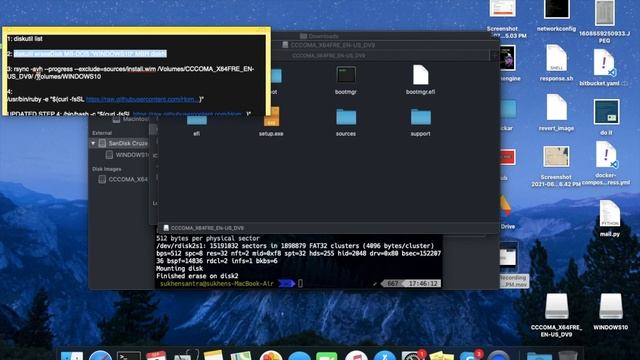Add a new Finder tab with the plus button

pos(495,55)
